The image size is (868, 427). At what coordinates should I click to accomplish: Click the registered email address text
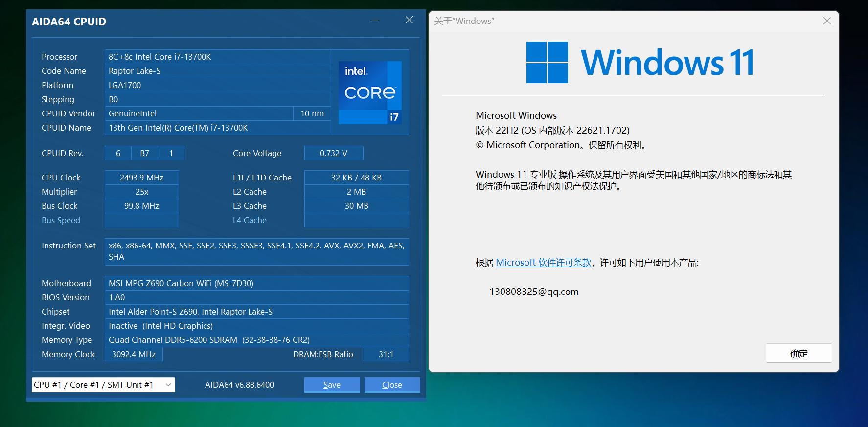pyautogui.click(x=534, y=292)
